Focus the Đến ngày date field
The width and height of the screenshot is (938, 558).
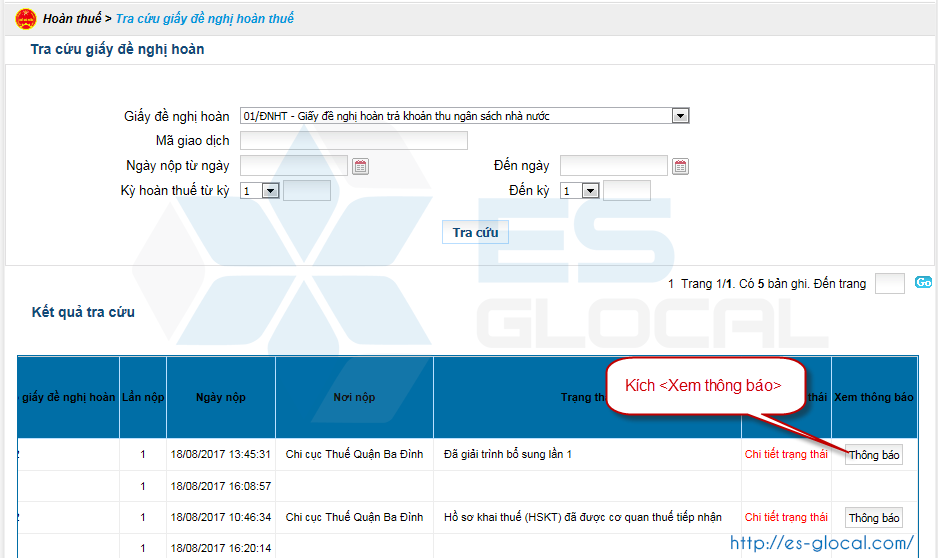coord(614,166)
